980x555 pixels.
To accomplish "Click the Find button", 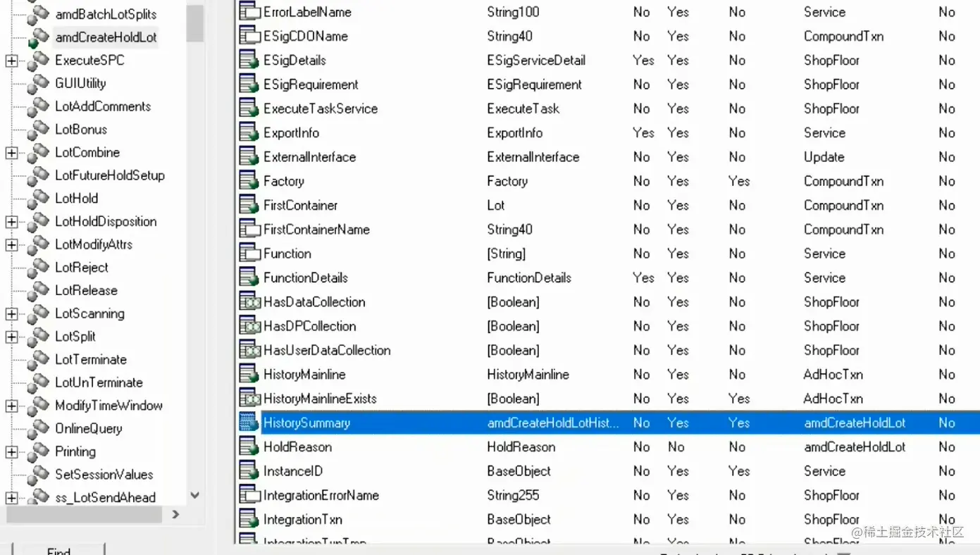I will point(58,549).
